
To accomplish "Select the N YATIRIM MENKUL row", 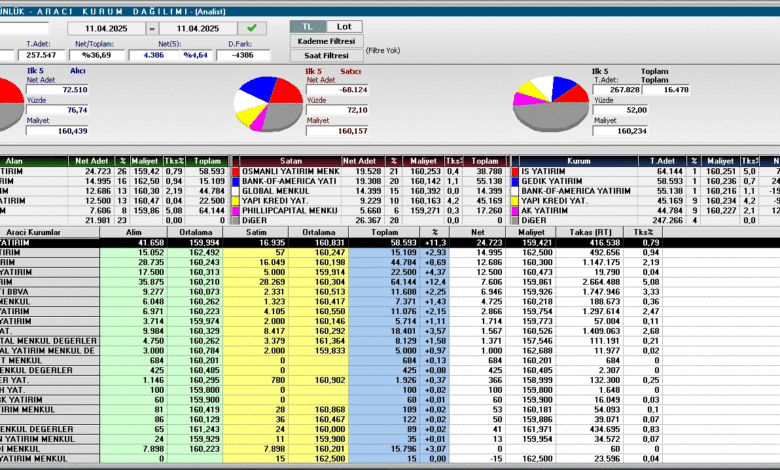I will (x=331, y=439).
